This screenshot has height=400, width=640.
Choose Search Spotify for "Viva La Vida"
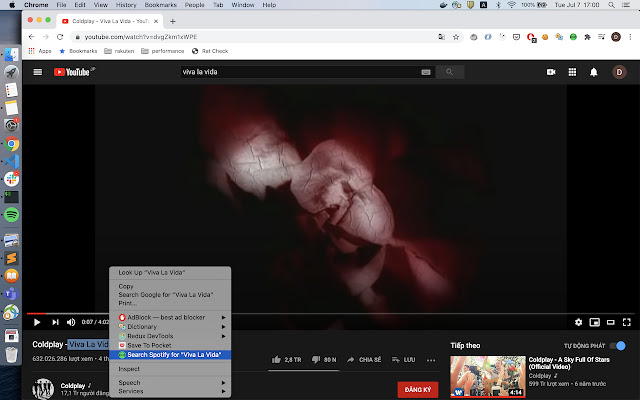(x=170, y=355)
